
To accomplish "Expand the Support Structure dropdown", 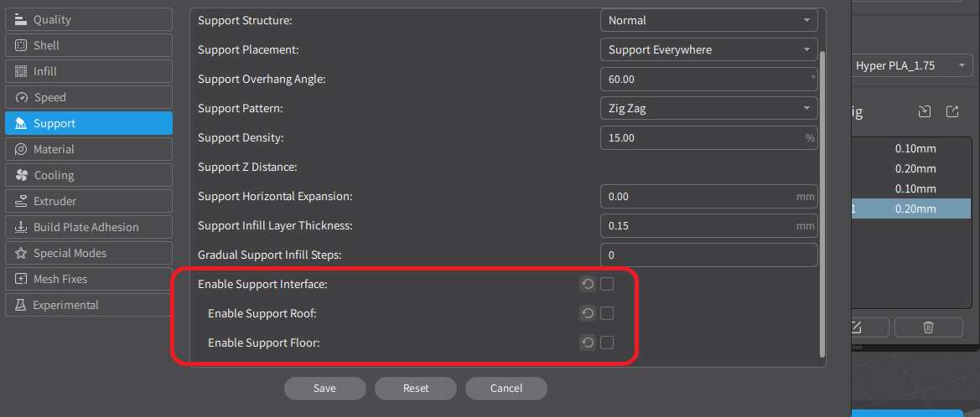I will point(708,20).
